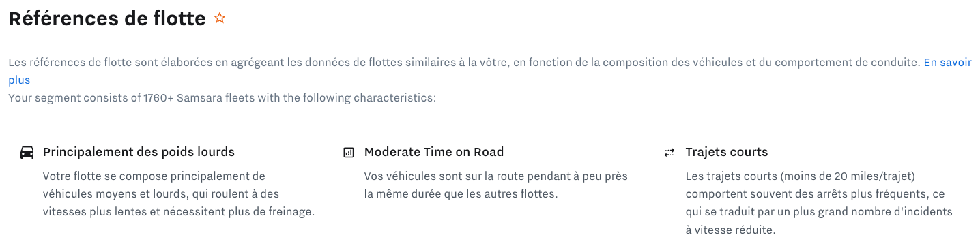Click the 'plus' link text on second line

pyautogui.click(x=19, y=80)
